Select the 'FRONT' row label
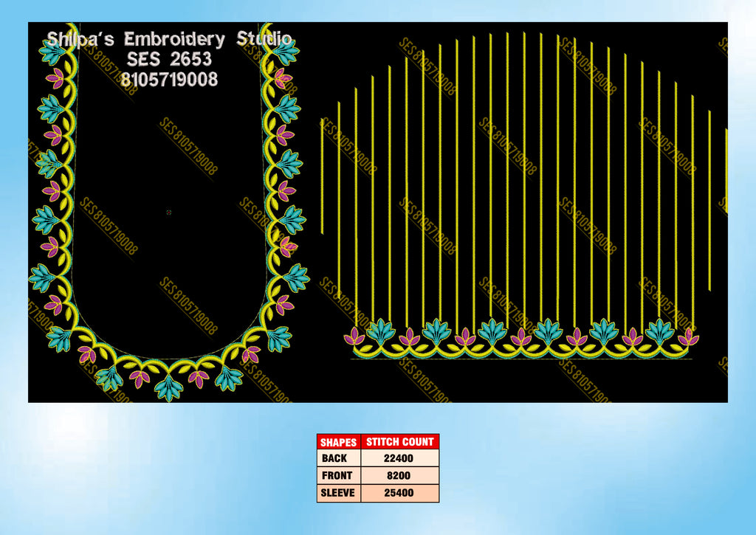This screenshot has height=535, width=756. tap(337, 476)
